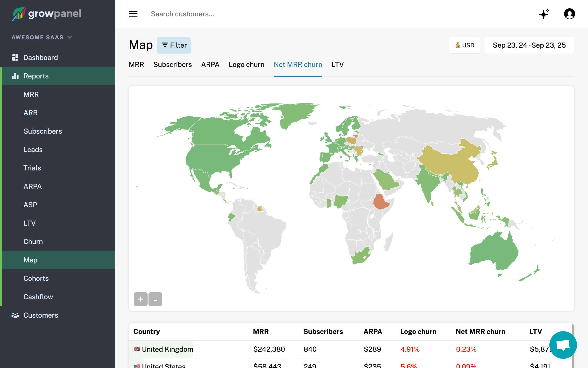The width and height of the screenshot is (588, 368).
Task: Click the Reports bar-chart sidebar icon
Action: pyautogui.click(x=15, y=76)
